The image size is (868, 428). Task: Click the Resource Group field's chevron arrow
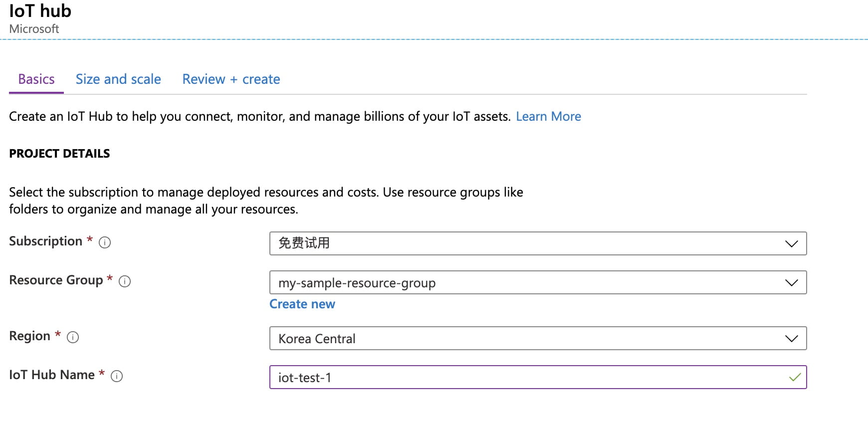791,283
